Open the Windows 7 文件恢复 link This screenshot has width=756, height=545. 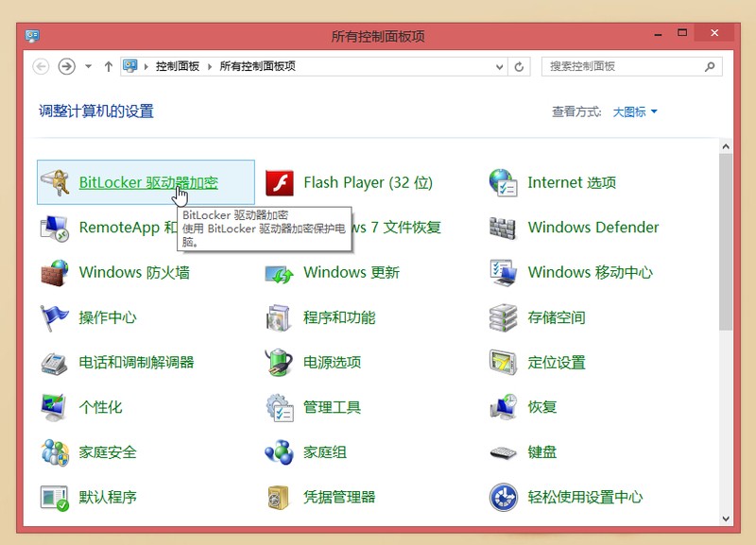[396, 228]
